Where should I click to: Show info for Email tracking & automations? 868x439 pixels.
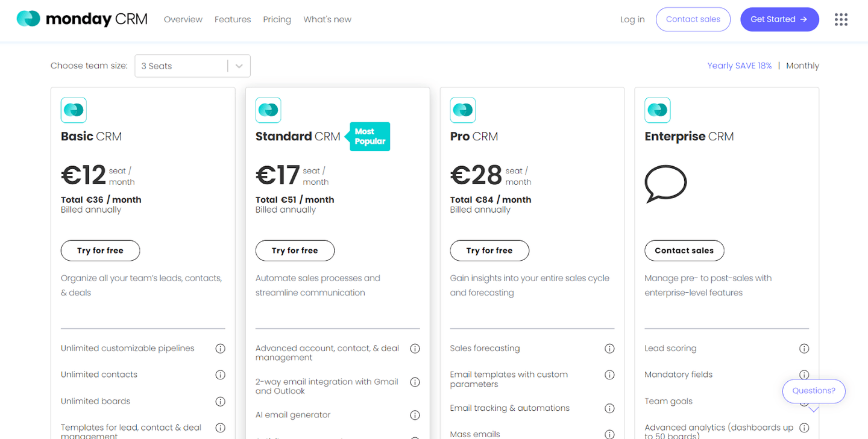tap(610, 408)
